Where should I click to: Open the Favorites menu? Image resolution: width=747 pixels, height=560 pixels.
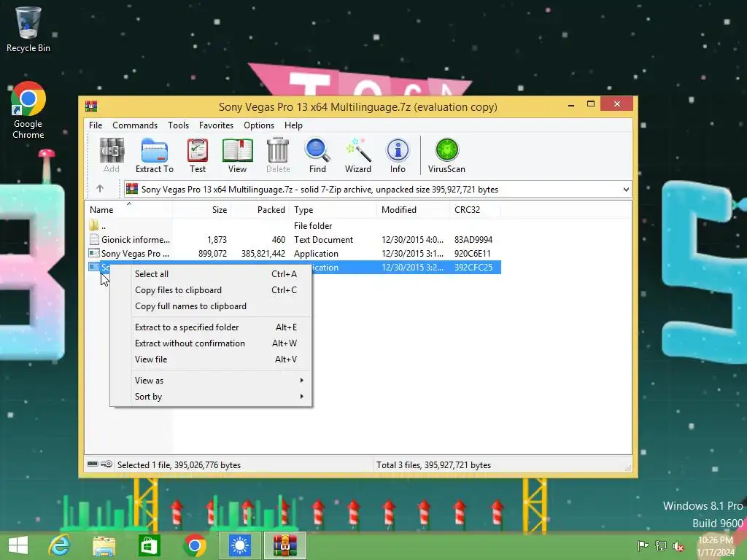[216, 125]
